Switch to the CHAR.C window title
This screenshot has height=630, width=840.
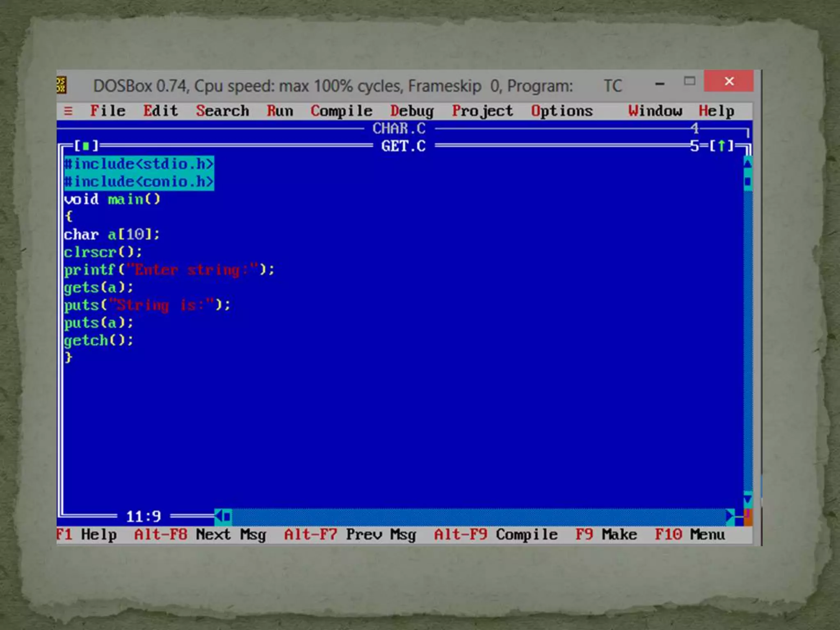[399, 129]
